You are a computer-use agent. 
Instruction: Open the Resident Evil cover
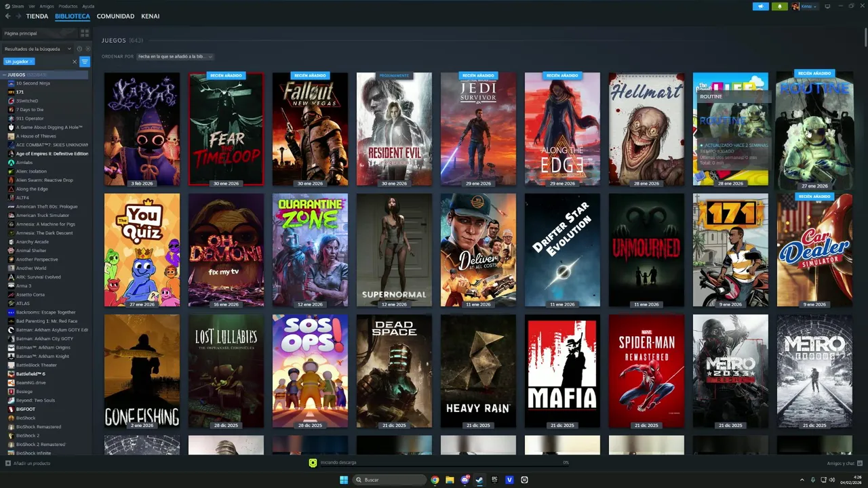click(394, 129)
